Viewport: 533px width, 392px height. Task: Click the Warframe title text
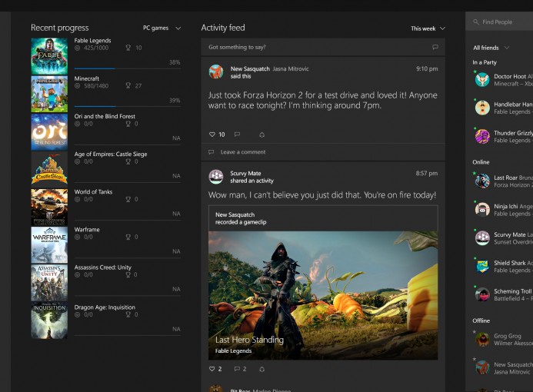(x=87, y=230)
